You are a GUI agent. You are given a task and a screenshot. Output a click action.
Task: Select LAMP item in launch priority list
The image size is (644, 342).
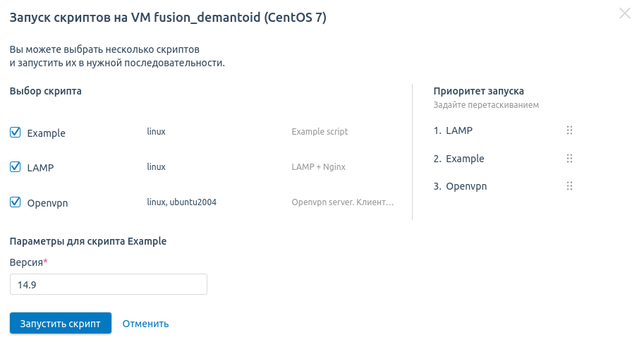click(458, 130)
